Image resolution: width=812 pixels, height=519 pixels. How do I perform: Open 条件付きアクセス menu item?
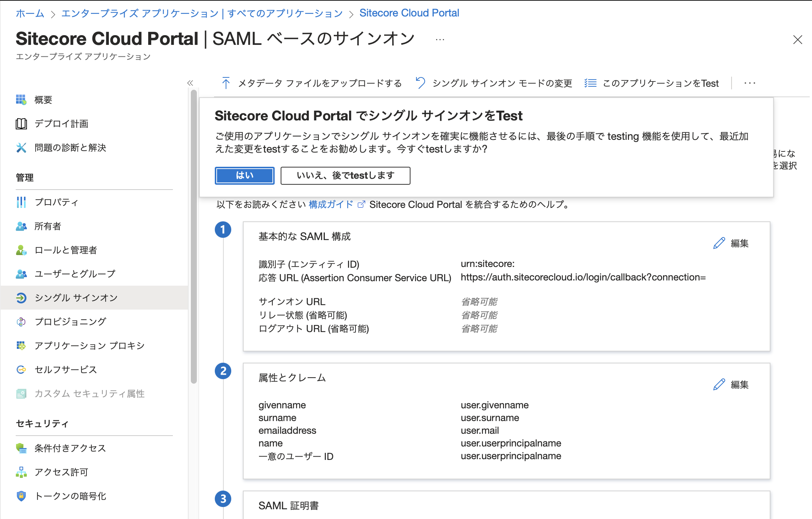[94, 448]
